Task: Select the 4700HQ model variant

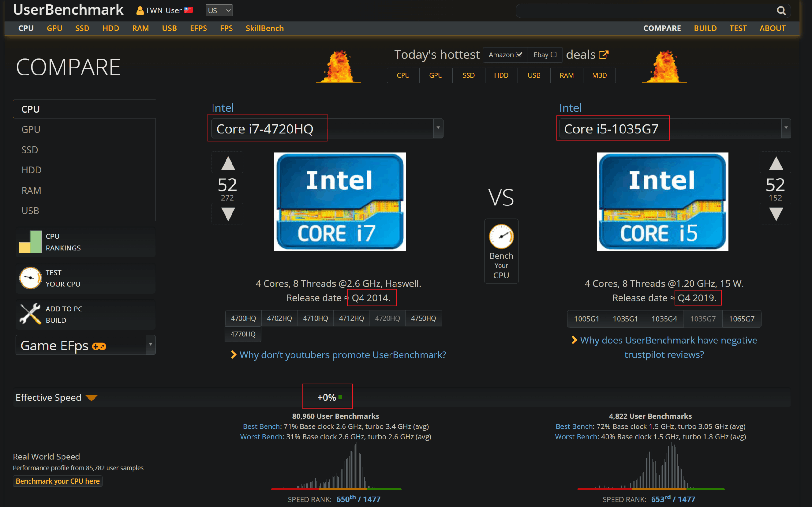Action: tap(243, 318)
